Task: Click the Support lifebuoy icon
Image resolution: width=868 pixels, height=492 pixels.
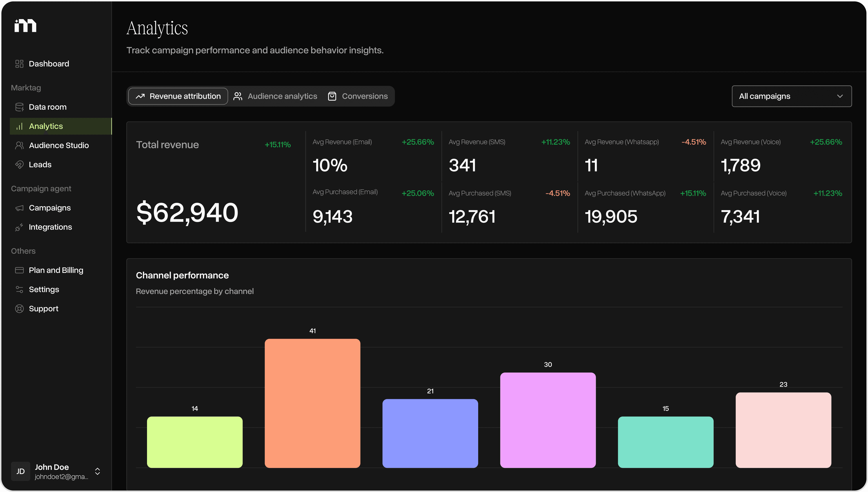Action: point(19,308)
